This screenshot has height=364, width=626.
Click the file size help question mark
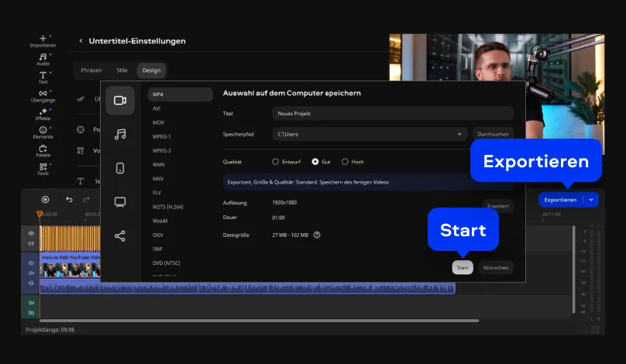point(317,235)
